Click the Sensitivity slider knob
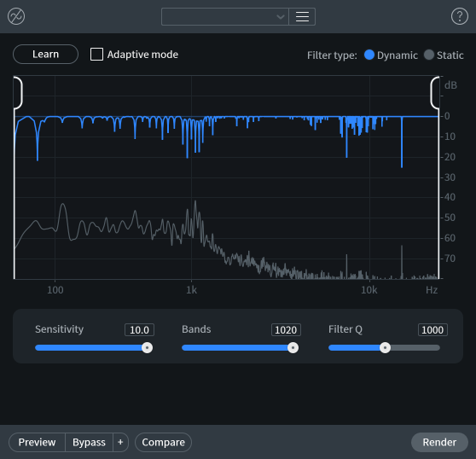Image resolution: width=476 pixels, height=459 pixels. pyautogui.click(x=148, y=347)
